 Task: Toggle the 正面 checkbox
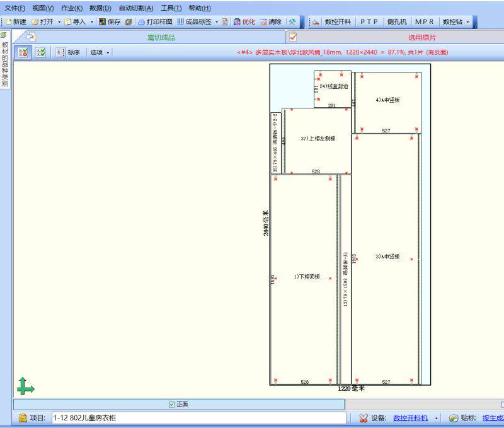click(171, 405)
